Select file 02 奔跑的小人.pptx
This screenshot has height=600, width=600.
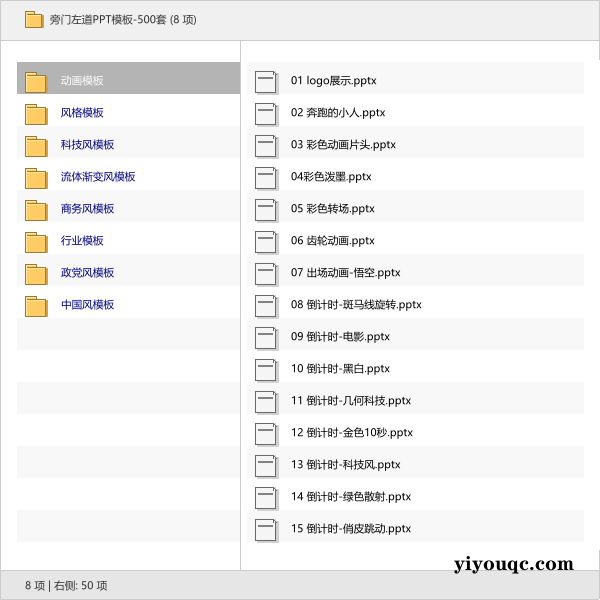(x=338, y=113)
